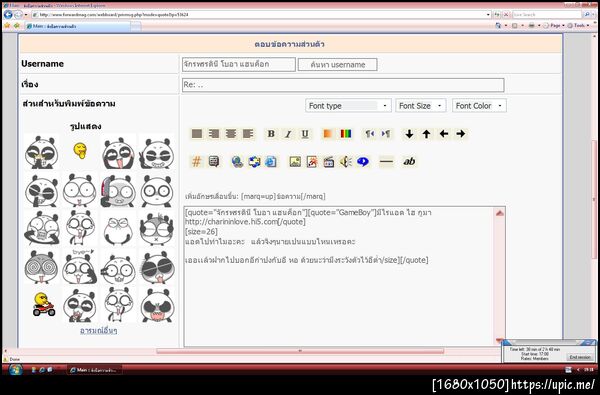The height and width of the screenshot is (395, 600).
Task: Click the align-right text icon
Action: tap(214, 134)
